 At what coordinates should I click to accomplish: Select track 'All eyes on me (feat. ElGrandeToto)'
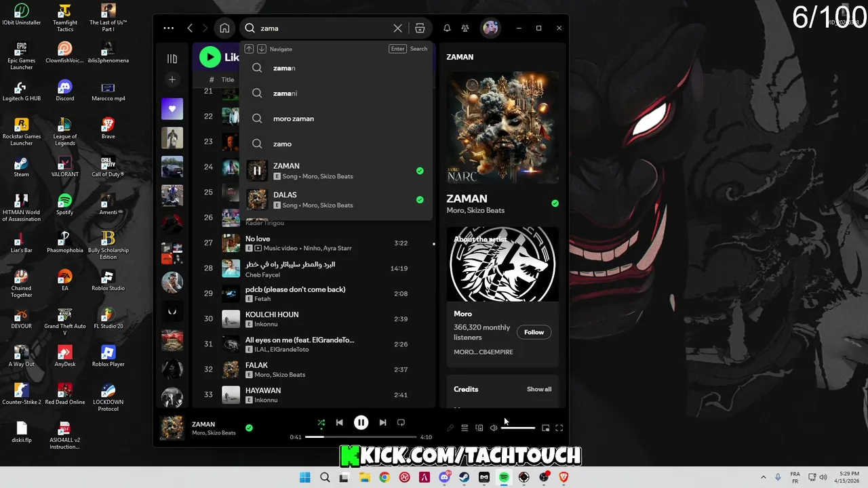315,344
